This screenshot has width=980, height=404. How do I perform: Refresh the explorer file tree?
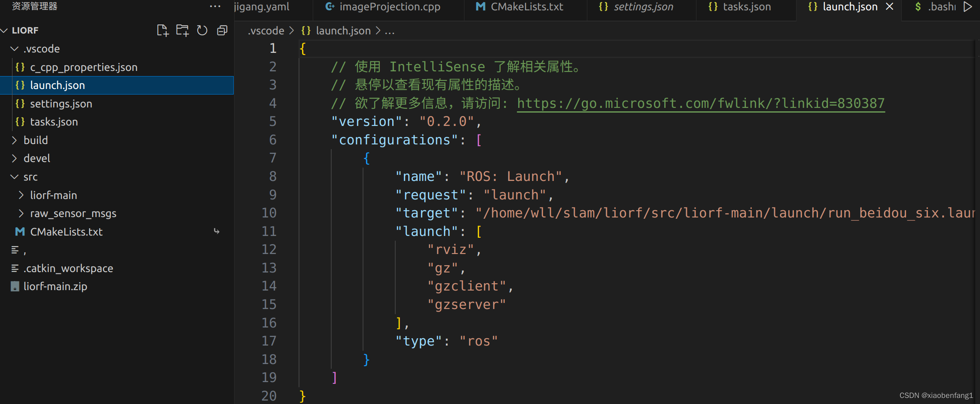202,31
